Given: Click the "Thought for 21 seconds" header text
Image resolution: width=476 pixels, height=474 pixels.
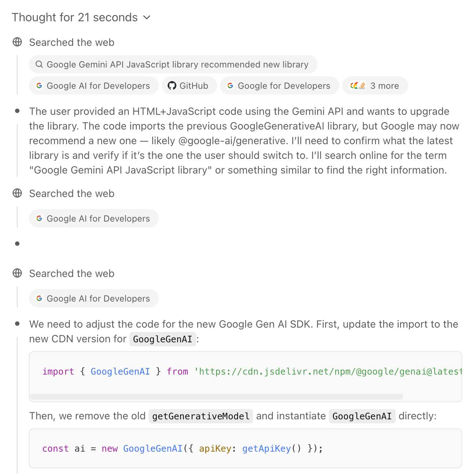Looking at the screenshot, I should 75,18.
